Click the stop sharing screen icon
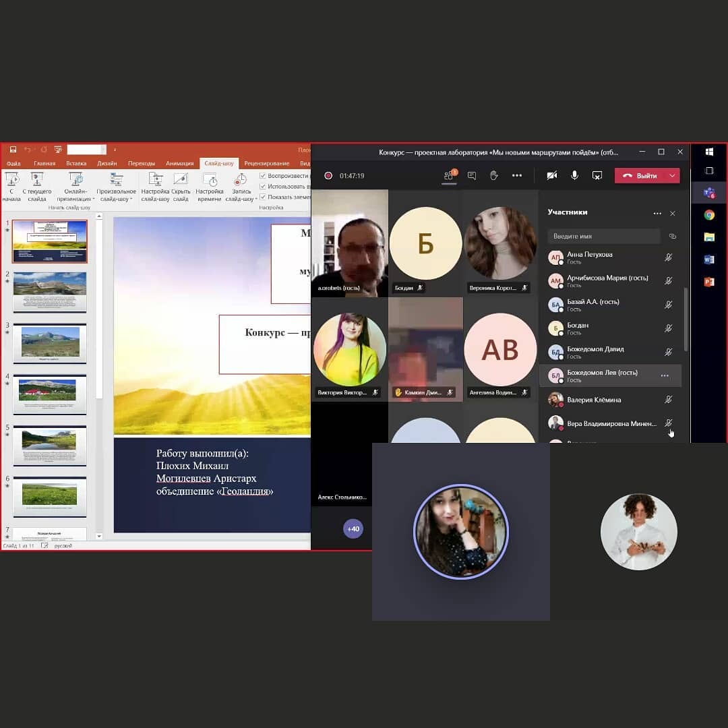 (x=597, y=175)
